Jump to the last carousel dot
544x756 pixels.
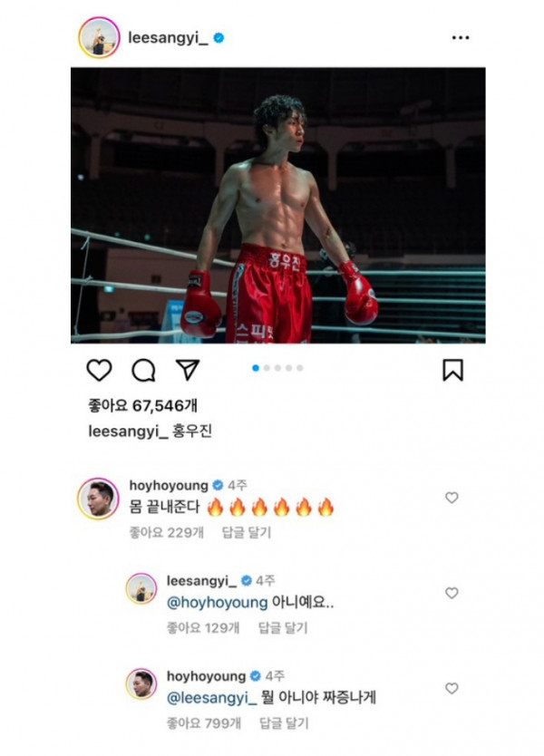click(x=299, y=368)
